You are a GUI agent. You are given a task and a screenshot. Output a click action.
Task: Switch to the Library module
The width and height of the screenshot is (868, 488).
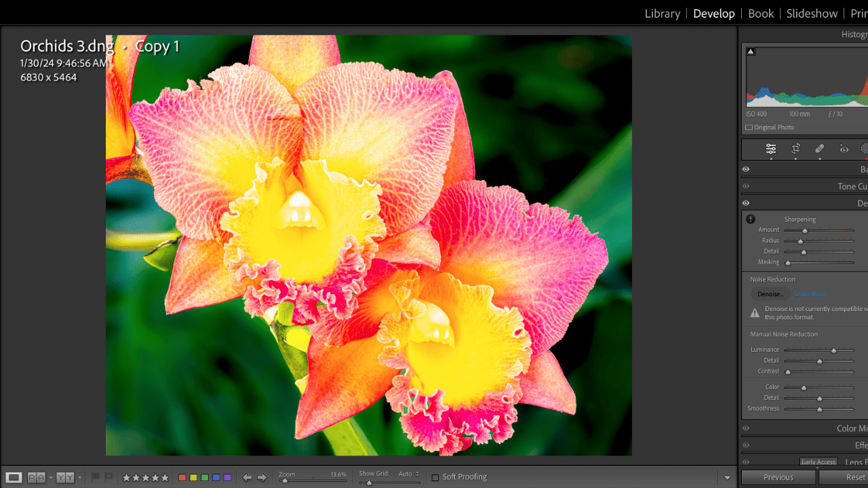pos(662,14)
